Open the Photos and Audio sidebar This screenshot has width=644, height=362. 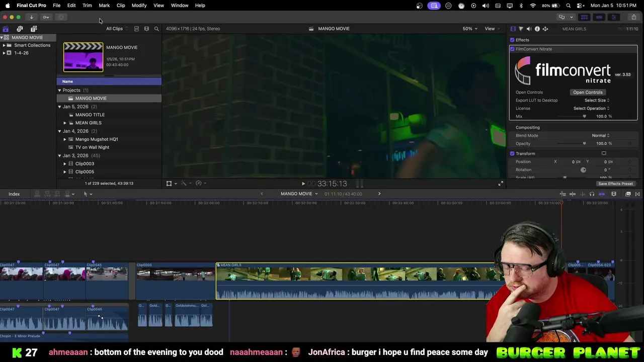coord(20,29)
